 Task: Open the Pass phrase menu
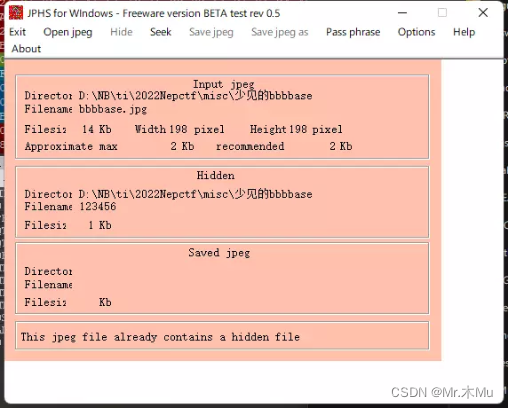(353, 32)
